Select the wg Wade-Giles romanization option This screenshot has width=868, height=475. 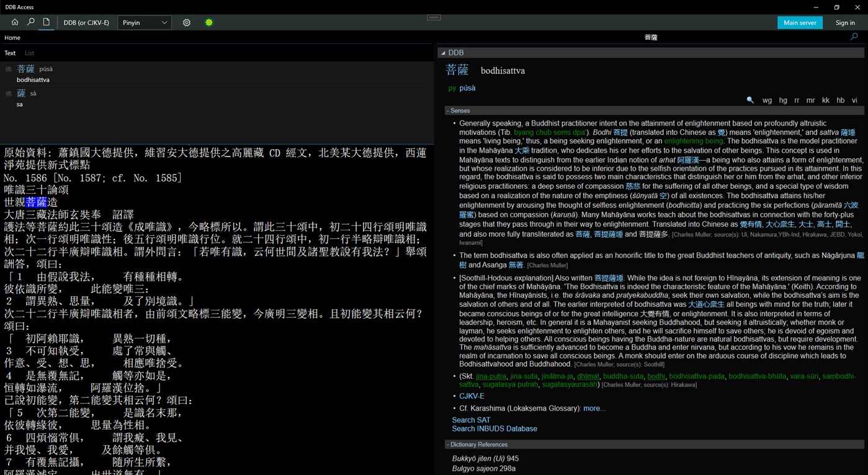[767, 100]
